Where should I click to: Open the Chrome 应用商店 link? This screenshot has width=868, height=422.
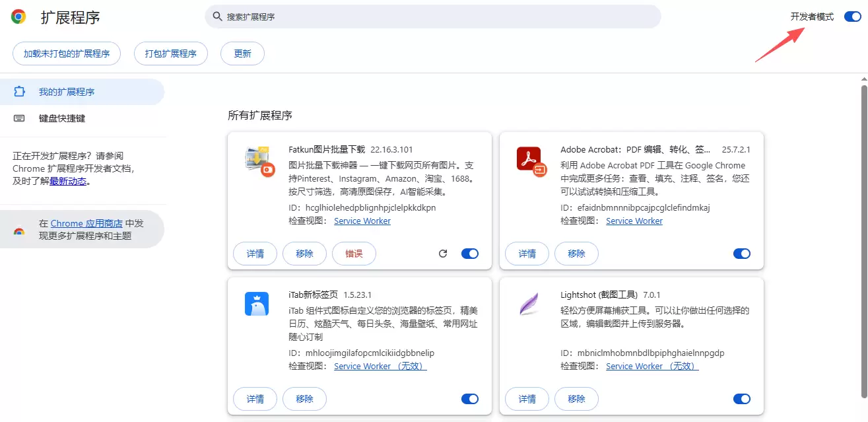click(x=86, y=223)
